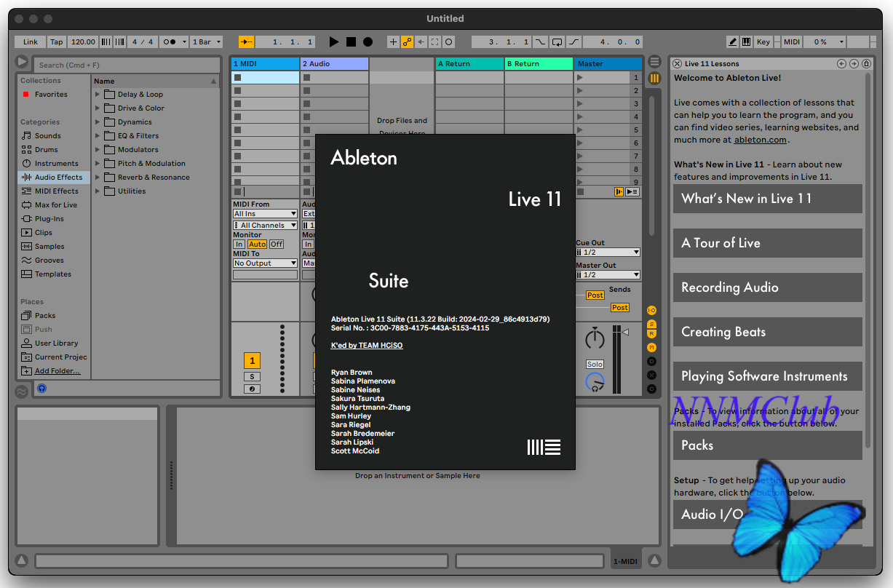Toggle the Key map mode switch
The height and width of the screenshot is (588, 893).
[763, 42]
